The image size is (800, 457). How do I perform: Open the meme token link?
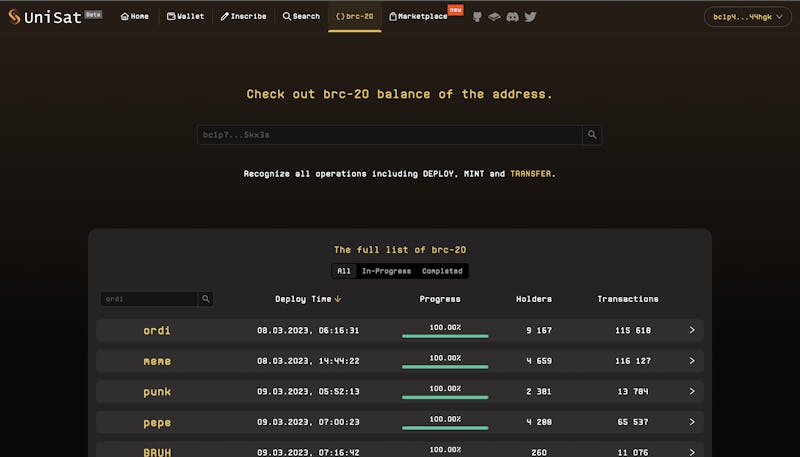coord(157,361)
